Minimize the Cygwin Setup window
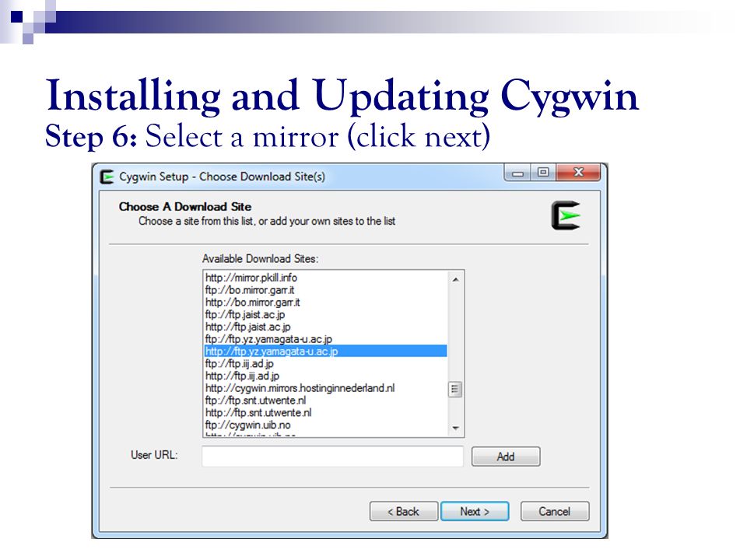Viewport: 747px width, 560px height. click(x=518, y=173)
